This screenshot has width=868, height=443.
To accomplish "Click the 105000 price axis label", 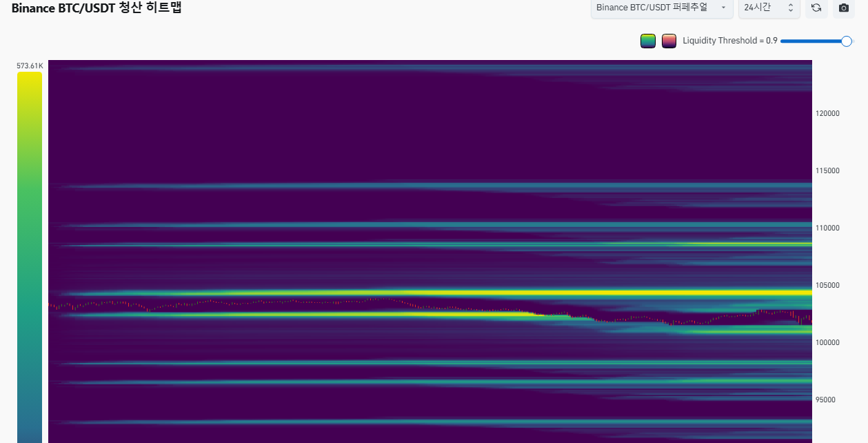I will (827, 285).
